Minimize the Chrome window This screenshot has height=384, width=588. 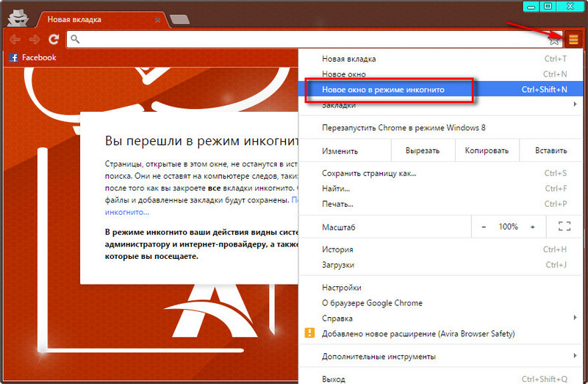pos(531,7)
